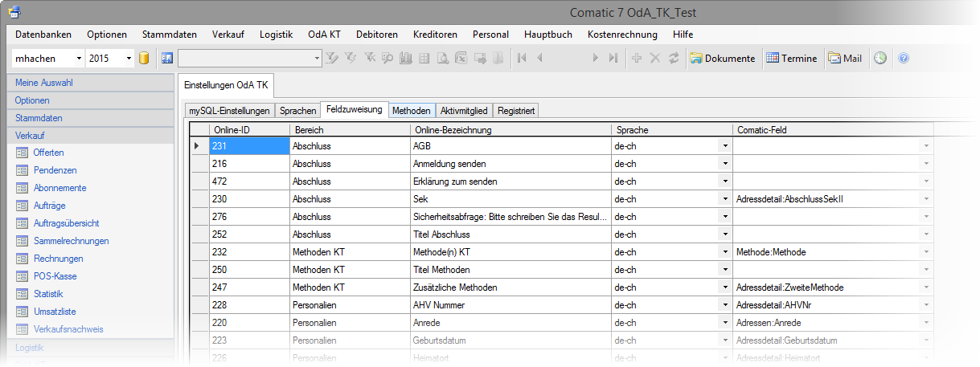This screenshot has width=980, height=367.
Task: Open Sprache dropdown for the AGB row
Action: pos(724,146)
